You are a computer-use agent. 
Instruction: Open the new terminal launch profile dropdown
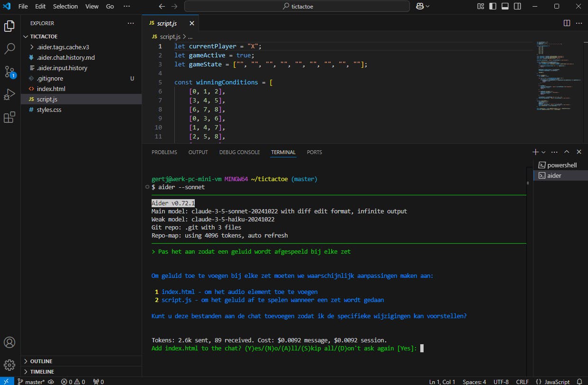click(x=543, y=152)
